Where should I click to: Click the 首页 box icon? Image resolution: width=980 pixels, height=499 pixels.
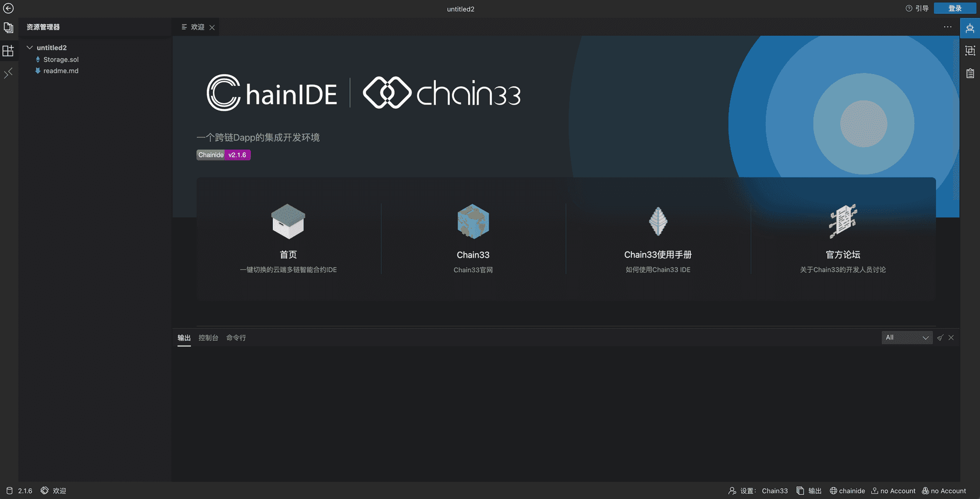288,221
